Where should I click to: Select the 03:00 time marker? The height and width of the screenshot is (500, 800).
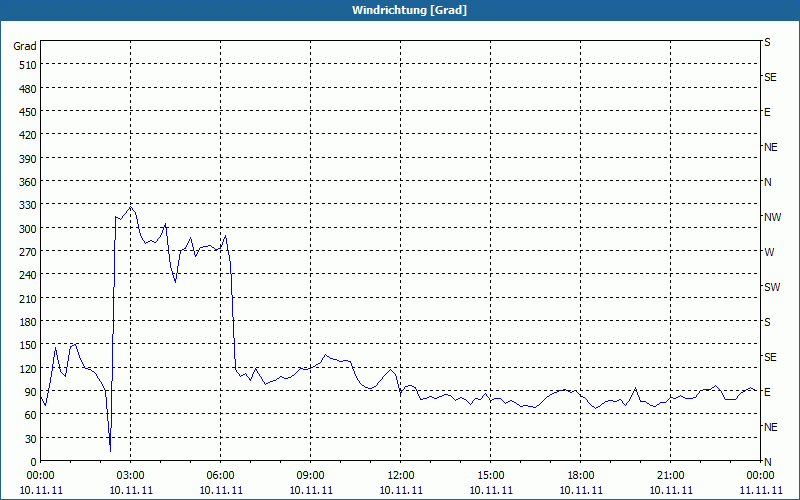tap(130, 475)
